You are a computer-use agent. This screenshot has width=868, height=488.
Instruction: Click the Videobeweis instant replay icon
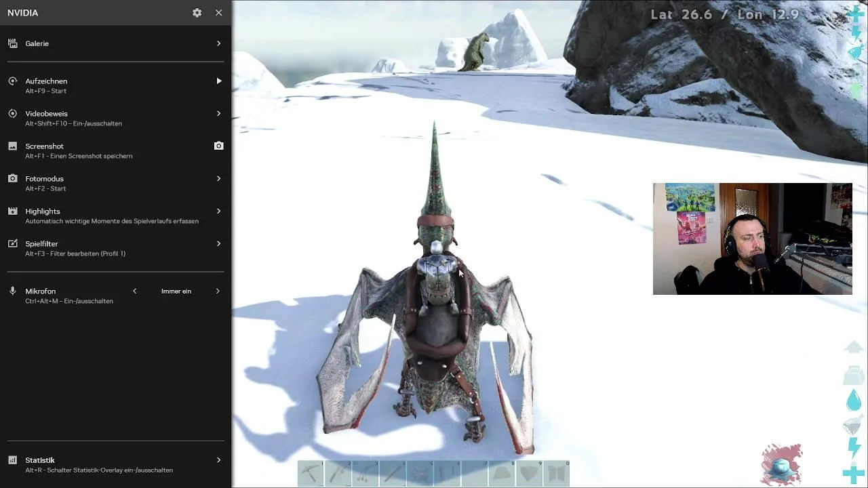click(12, 114)
